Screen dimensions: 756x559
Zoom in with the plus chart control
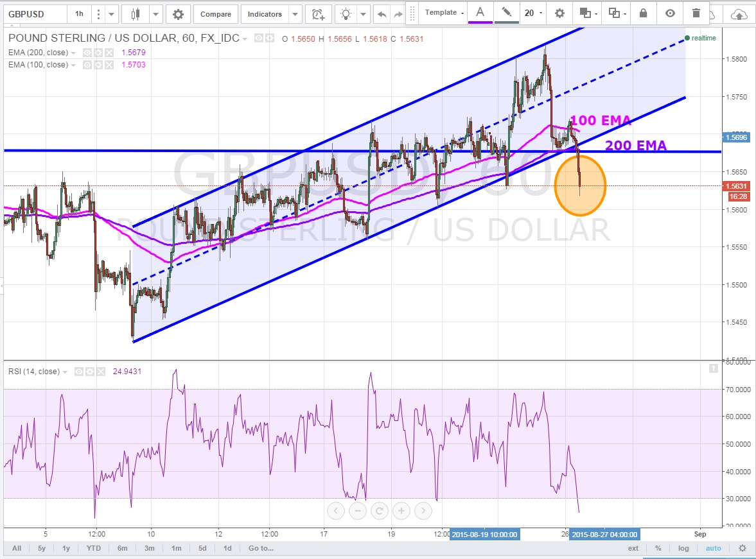(x=401, y=511)
